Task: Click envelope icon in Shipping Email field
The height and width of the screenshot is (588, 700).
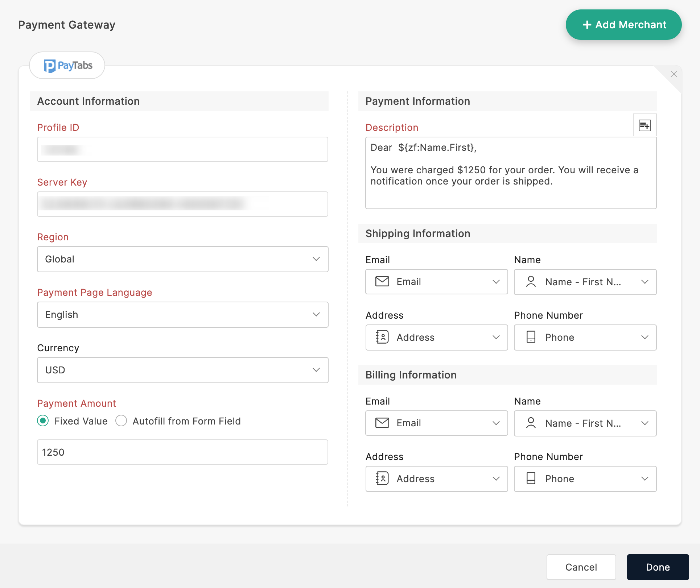Action: point(382,281)
